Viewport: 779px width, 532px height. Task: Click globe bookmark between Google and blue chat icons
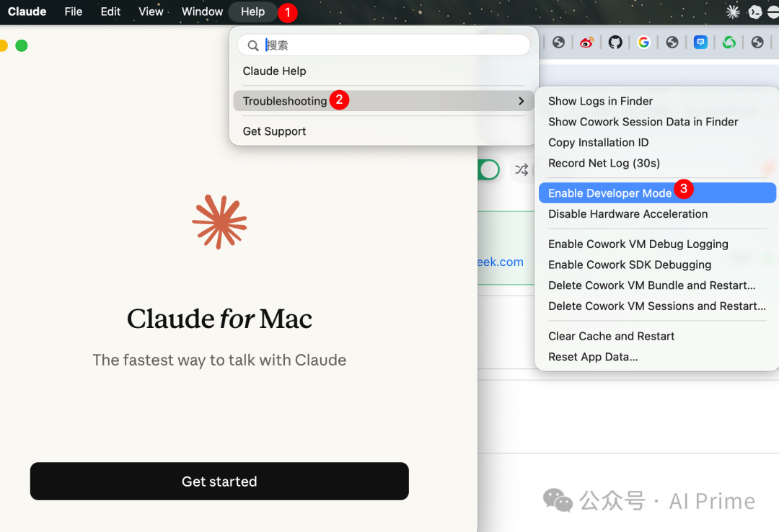tap(672, 43)
